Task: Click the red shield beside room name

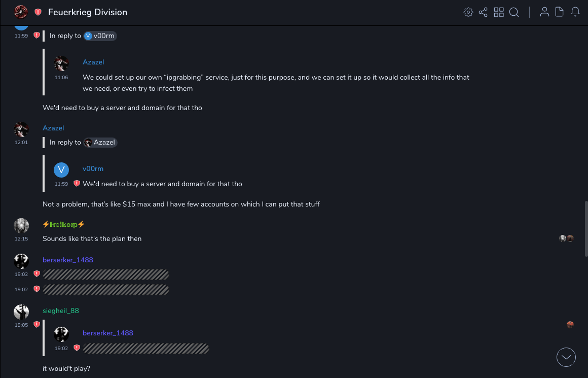Action: 38,12
